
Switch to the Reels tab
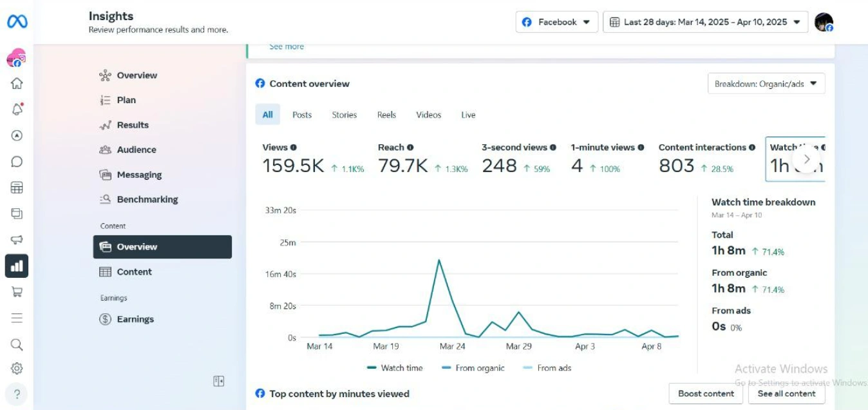tap(386, 115)
